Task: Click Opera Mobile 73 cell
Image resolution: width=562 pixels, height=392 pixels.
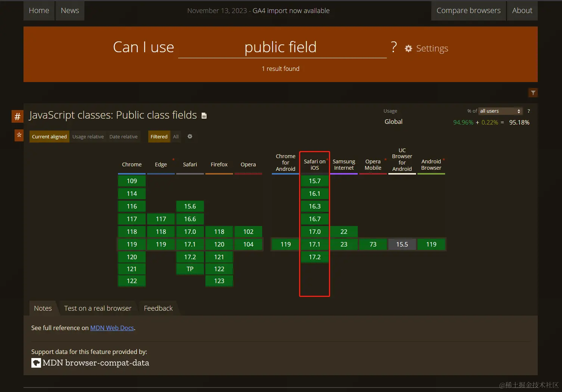Action: (x=373, y=244)
